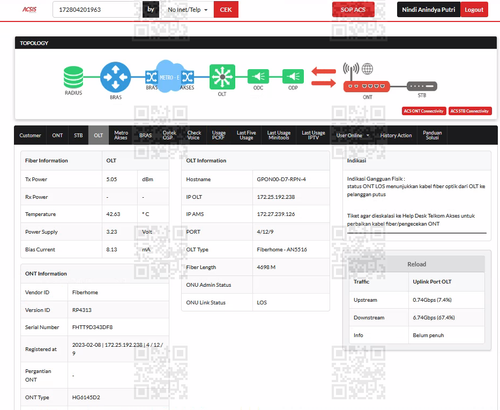This screenshot has height=410, width=500.
Task: Open the Usage PCRF tab
Action: 218,135
